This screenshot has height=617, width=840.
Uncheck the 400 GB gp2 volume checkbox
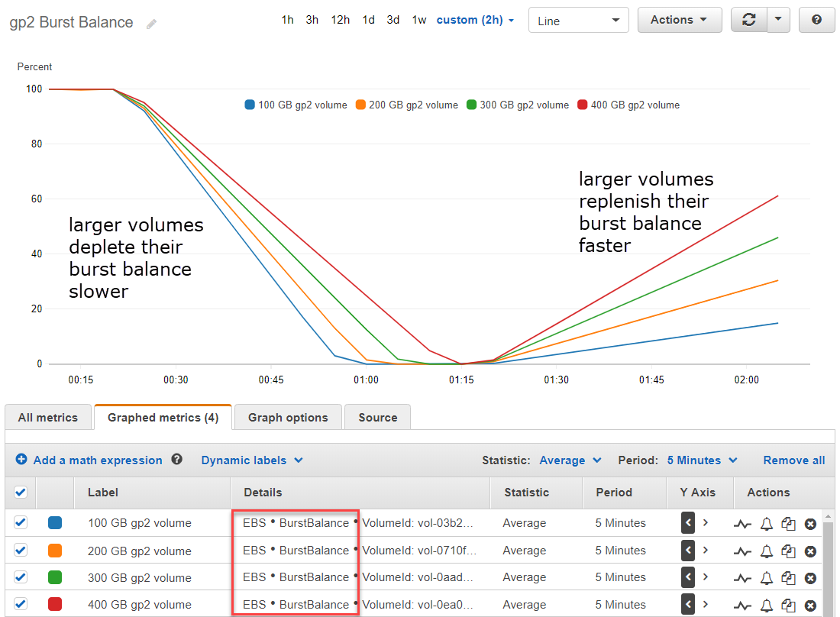tap(21, 604)
